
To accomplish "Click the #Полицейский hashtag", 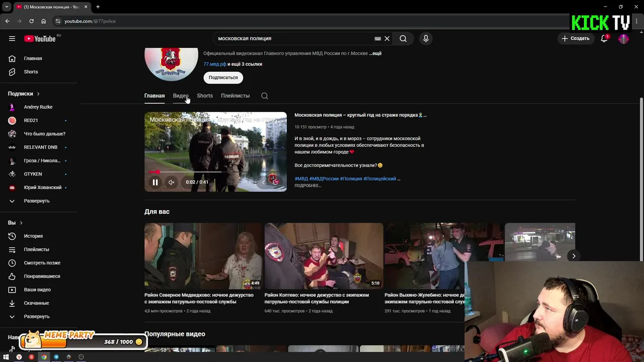I will 380,179.
